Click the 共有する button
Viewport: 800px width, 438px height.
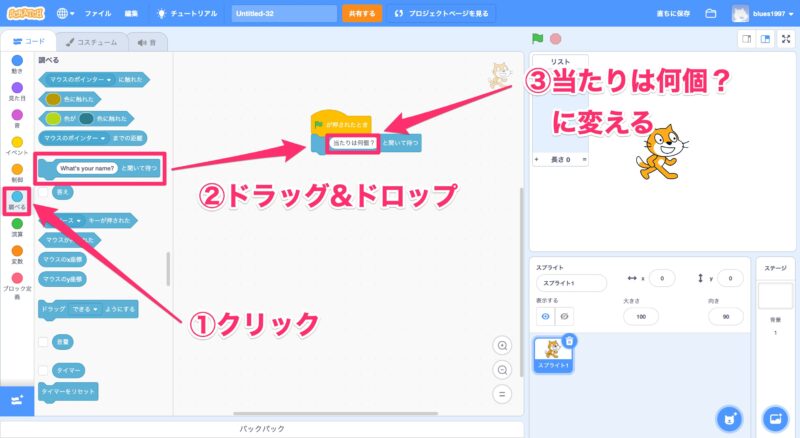click(361, 14)
